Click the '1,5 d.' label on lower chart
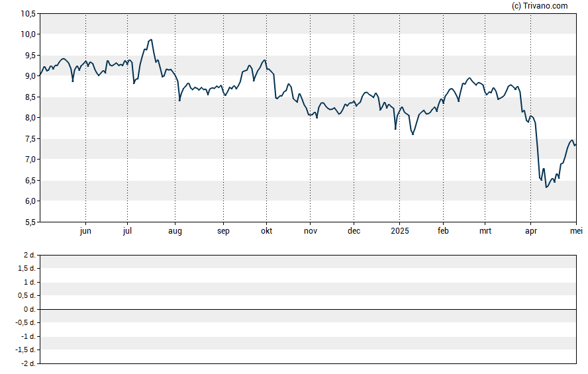Screen dimensions: 588x374 pyautogui.click(x=26, y=268)
